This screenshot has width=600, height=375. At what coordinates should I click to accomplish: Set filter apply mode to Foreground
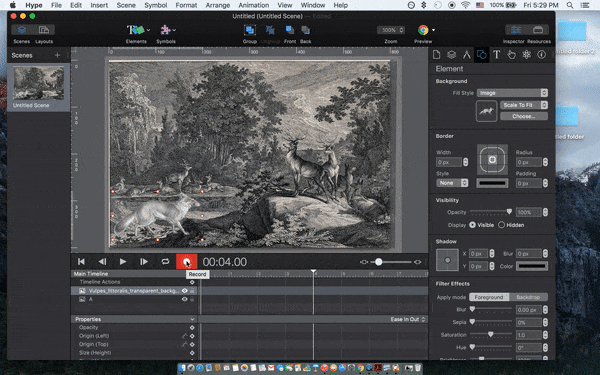pos(489,297)
